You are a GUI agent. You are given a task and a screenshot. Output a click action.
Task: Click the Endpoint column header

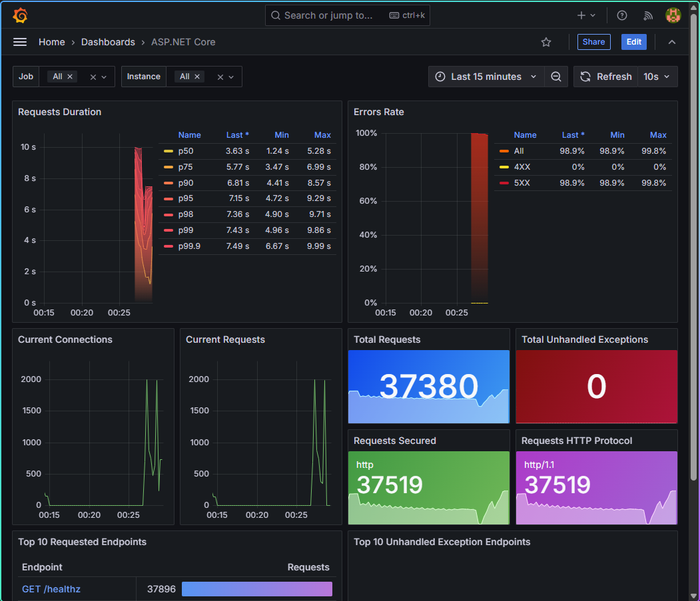tap(42, 567)
